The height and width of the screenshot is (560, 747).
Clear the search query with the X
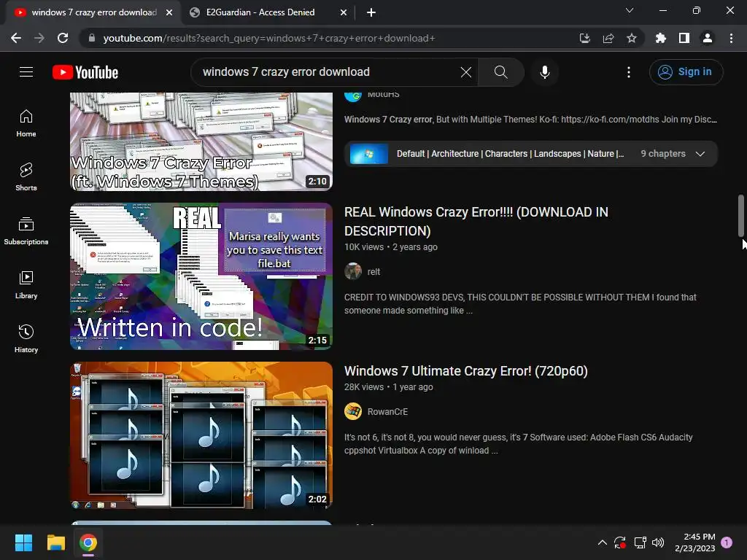(x=466, y=72)
